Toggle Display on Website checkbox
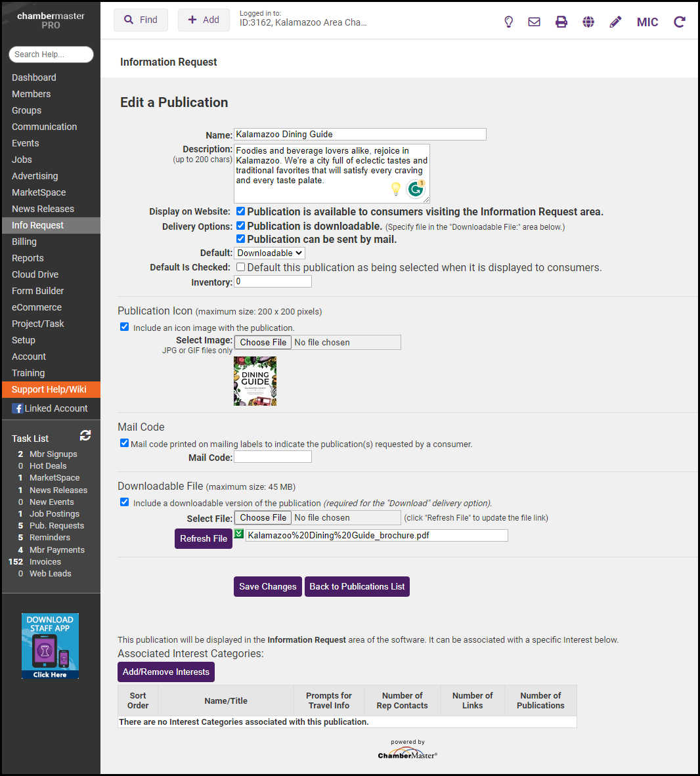This screenshot has width=700, height=776. (240, 211)
